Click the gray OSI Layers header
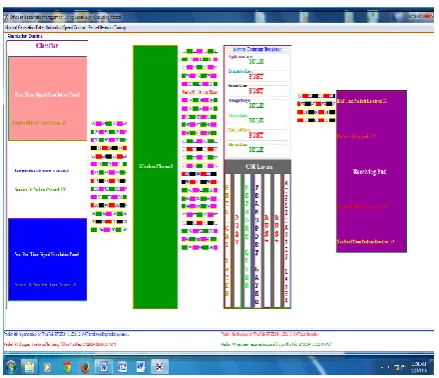The image size is (439, 378). coord(258,167)
